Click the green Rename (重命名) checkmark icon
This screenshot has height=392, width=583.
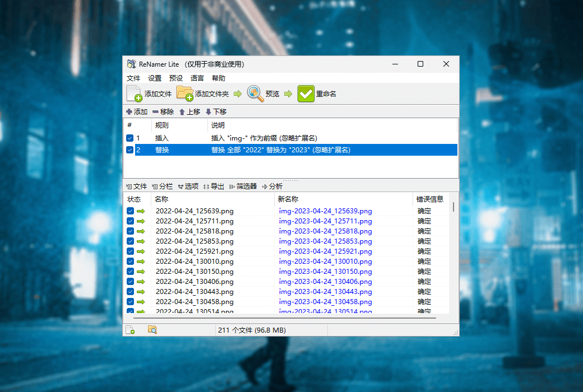click(306, 94)
